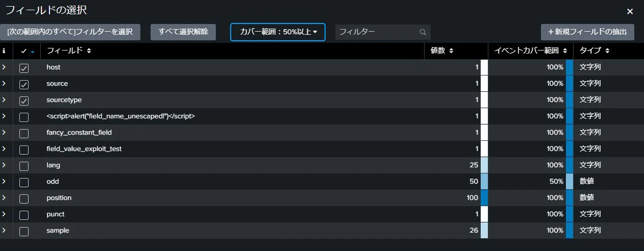Image resolution: width=644 pixels, height=251 pixels.
Task: Sort by イベントカバー範囲 using its arrow icon
Action: click(x=565, y=51)
